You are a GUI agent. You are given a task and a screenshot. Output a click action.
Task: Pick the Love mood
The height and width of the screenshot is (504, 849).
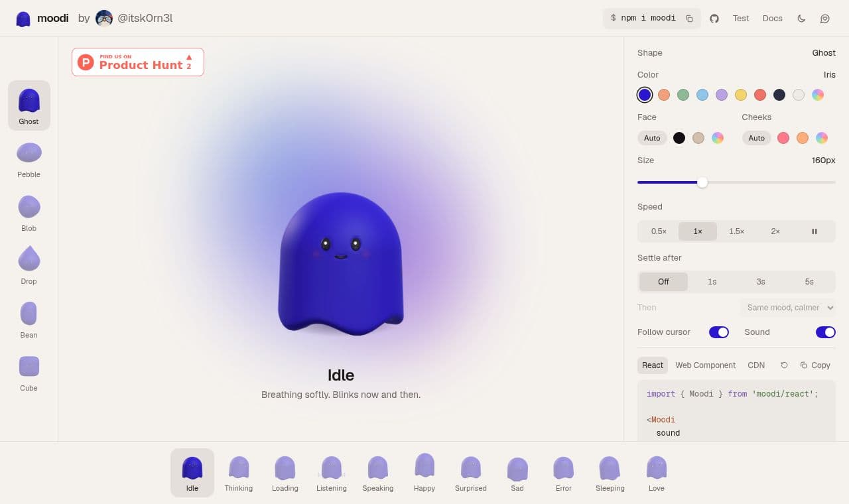point(657,473)
